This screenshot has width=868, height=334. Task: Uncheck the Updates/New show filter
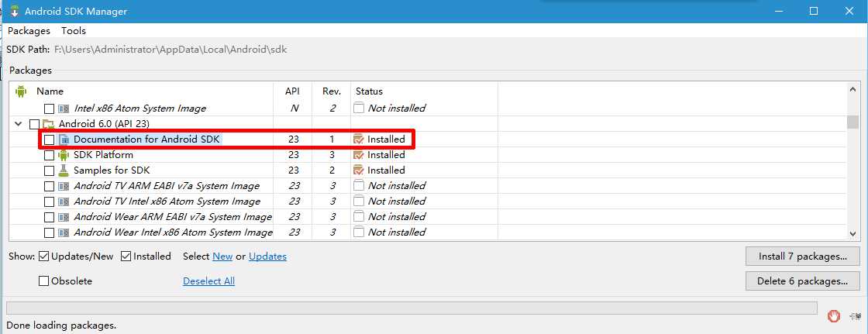44,257
